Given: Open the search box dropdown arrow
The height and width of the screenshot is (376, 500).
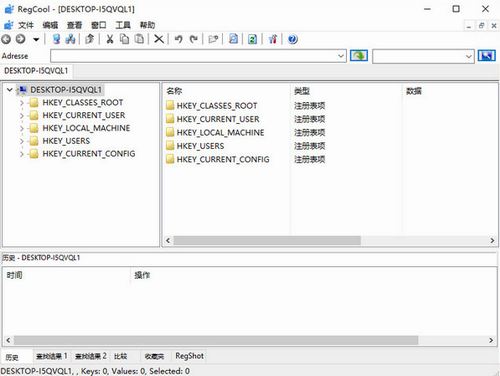Looking at the screenshot, I should coord(469,56).
